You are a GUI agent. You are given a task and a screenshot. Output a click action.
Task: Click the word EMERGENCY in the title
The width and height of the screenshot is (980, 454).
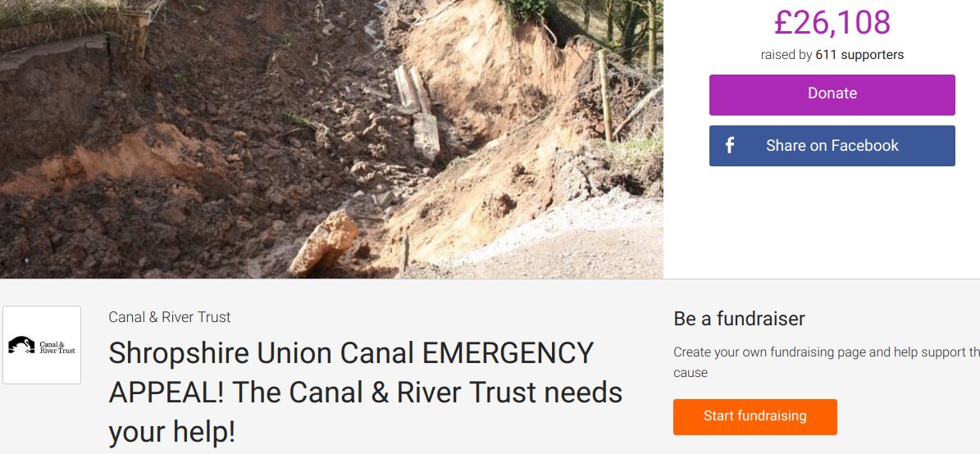click(x=508, y=353)
